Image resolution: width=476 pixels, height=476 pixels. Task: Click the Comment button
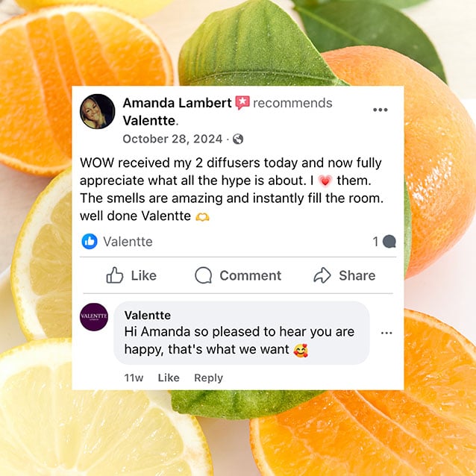[238, 275]
